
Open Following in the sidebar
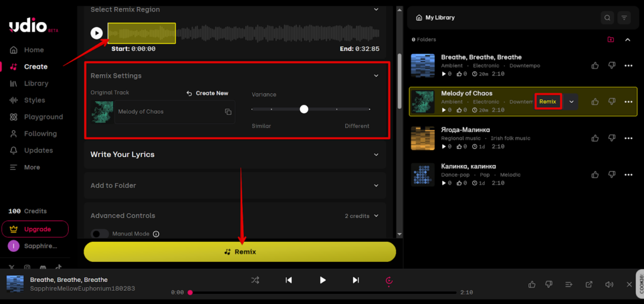33,134
